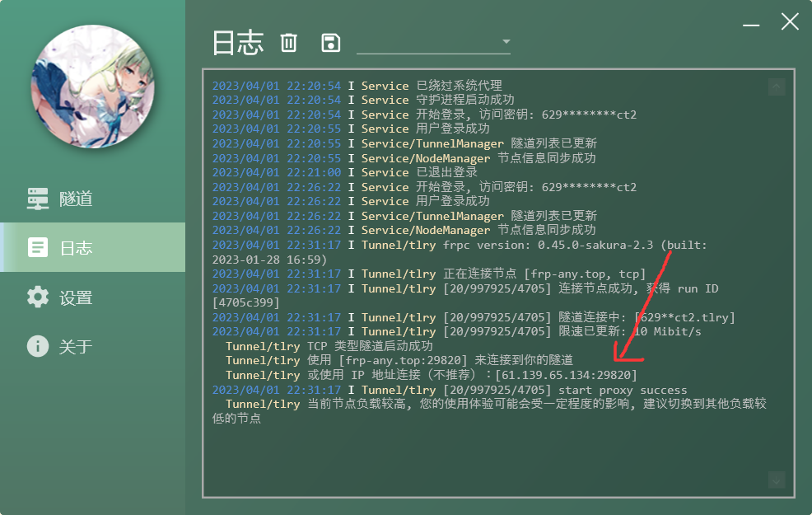Expand the log filter dropdown arrow
The image size is (812, 515).
[x=506, y=42]
